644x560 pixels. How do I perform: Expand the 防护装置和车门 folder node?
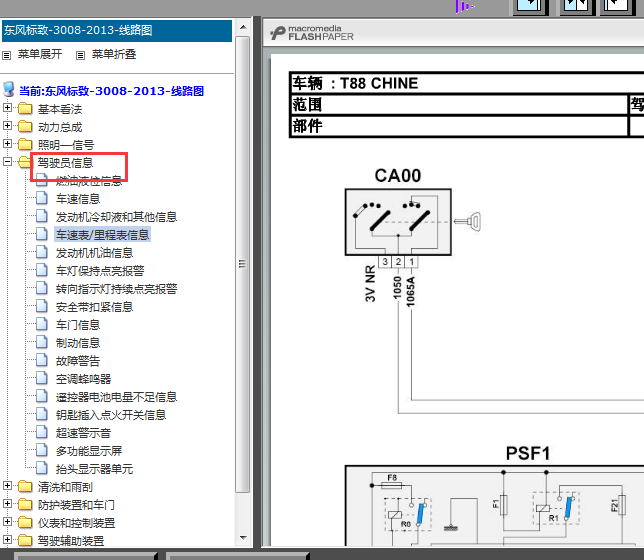[x=7, y=504]
